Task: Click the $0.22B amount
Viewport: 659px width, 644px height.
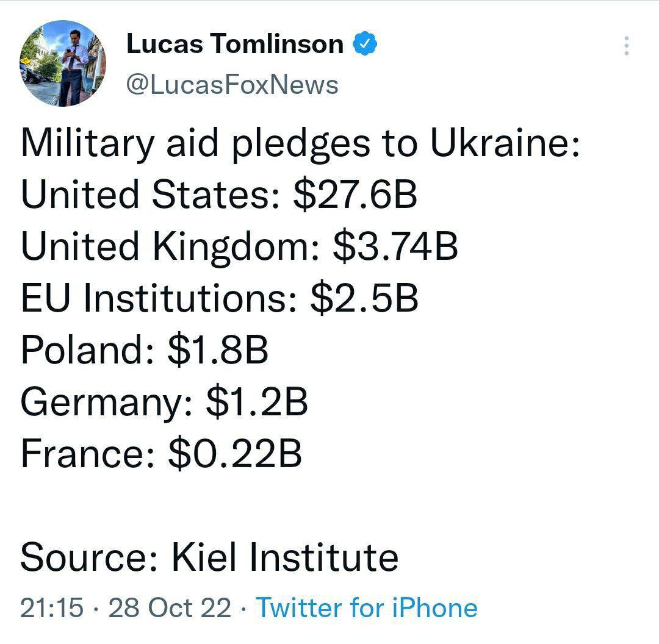Action: pyautogui.click(x=235, y=454)
